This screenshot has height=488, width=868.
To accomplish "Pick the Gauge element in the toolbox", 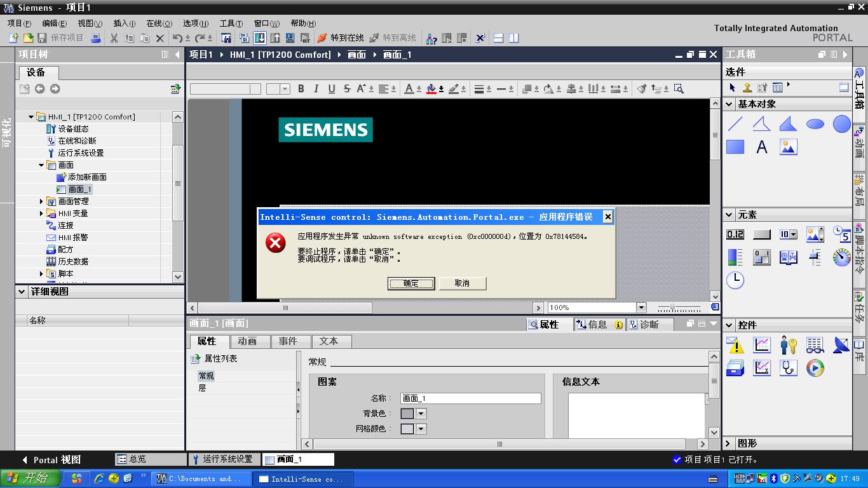I will click(x=842, y=257).
